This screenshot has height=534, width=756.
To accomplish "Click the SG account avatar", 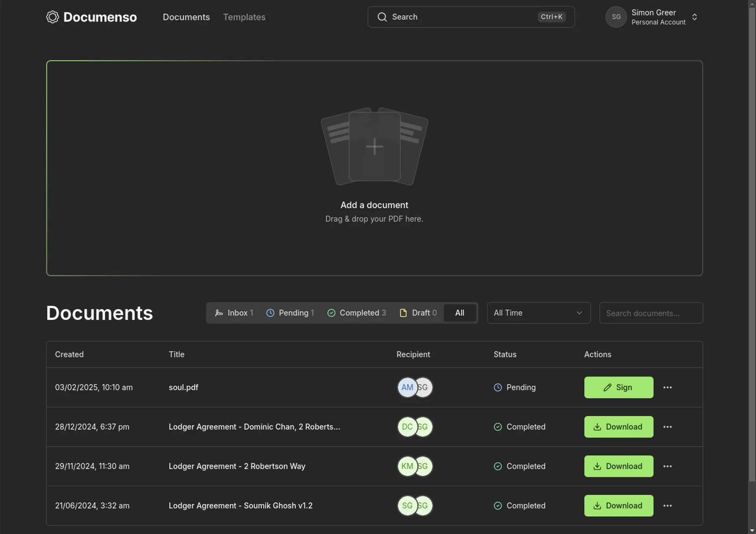I will pos(616,17).
